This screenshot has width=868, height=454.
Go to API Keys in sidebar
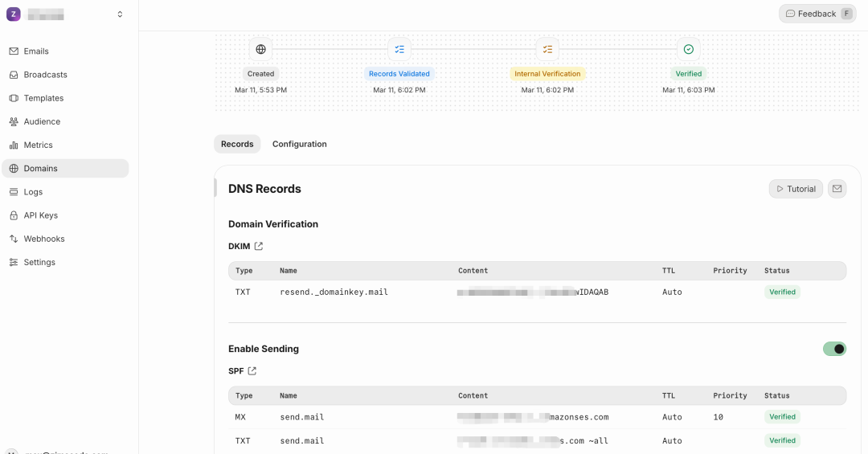tap(65, 215)
